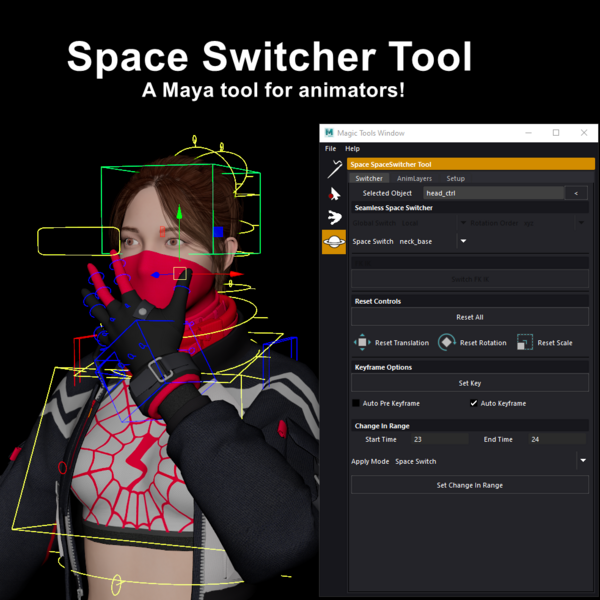Disable the Auto Keyframe checkbox

tap(474, 403)
